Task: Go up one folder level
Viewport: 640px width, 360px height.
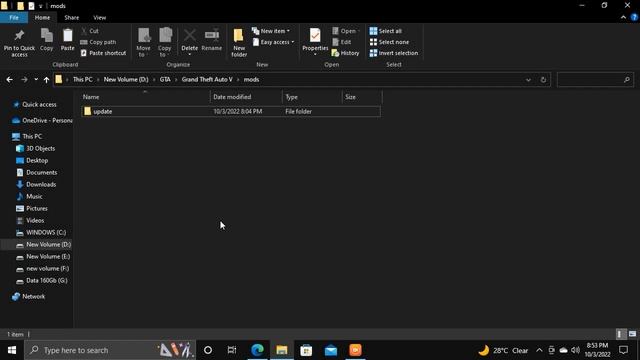Action: tap(46, 80)
